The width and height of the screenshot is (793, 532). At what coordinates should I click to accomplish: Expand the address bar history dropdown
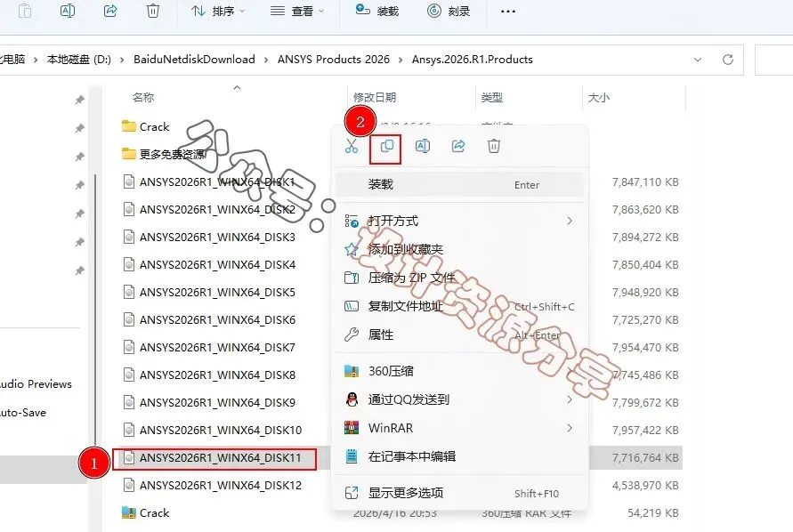[698, 60]
